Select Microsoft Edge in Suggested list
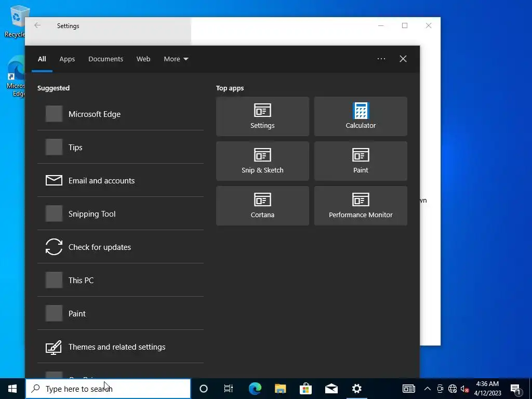 click(x=121, y=114)
